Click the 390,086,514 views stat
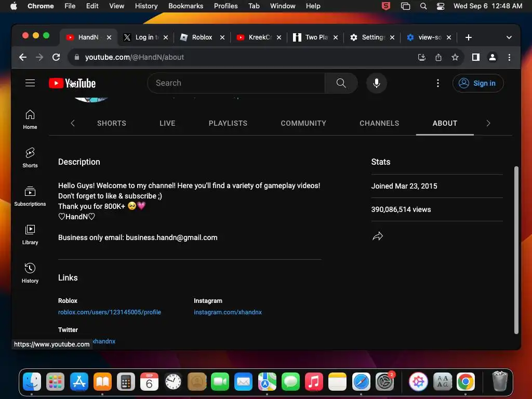 coord(401,209)
